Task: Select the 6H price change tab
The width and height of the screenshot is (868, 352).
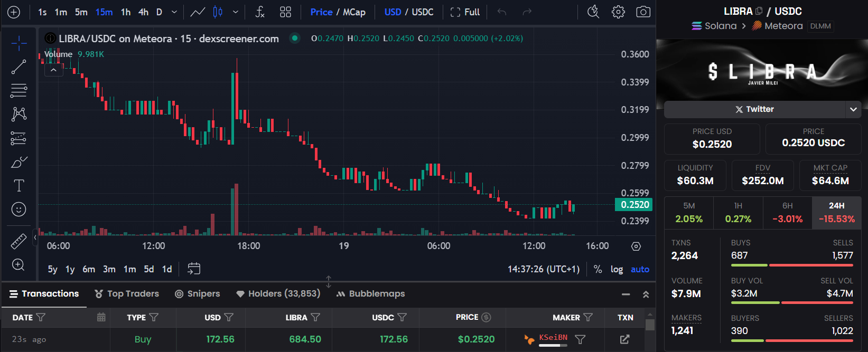Action: click(x=787, y=213)
